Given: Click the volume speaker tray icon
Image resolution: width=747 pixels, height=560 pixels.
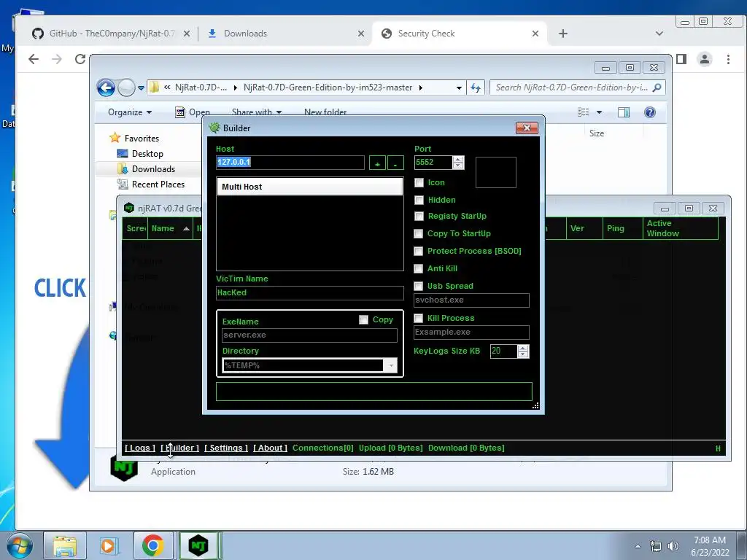Looking at the screenshot, I should pos(673,546).
